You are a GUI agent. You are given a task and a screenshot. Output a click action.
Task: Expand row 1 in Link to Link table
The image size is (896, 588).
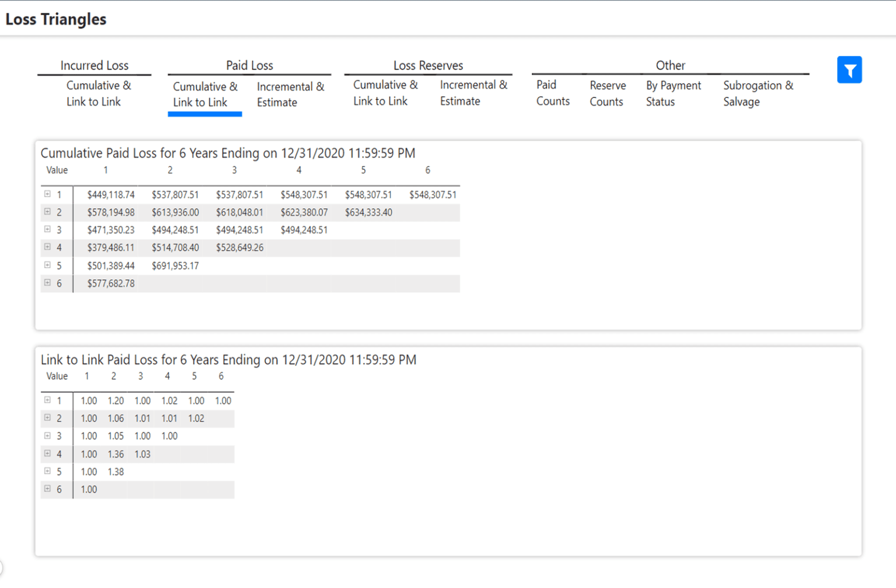click(47, 400)
